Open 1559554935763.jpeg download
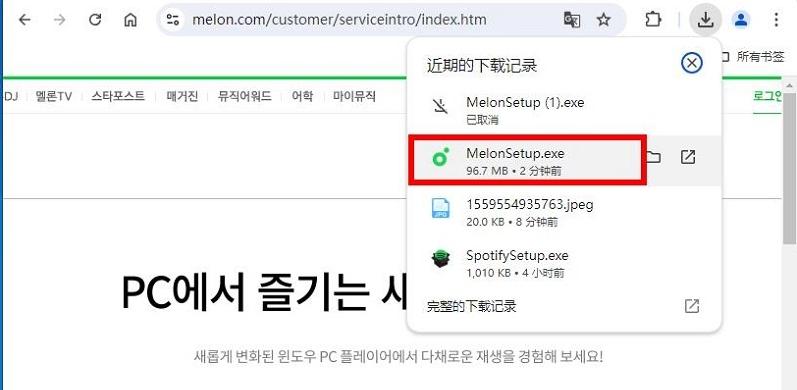 (x=564, y=212)
